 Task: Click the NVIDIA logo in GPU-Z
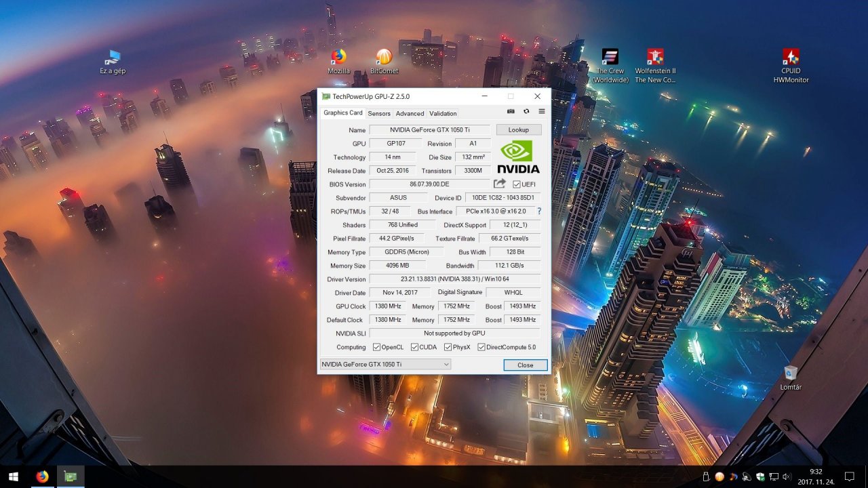point(518,157)
